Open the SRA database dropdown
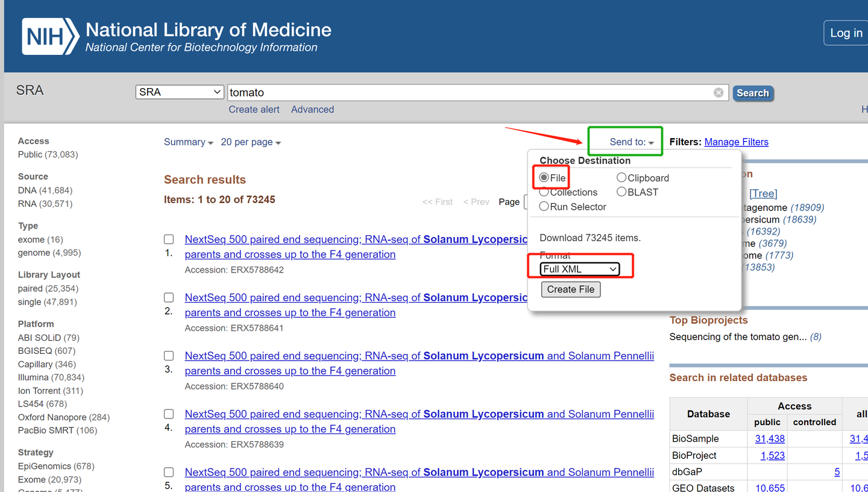Viewport: 868px width, 492px height. [180, 92]
